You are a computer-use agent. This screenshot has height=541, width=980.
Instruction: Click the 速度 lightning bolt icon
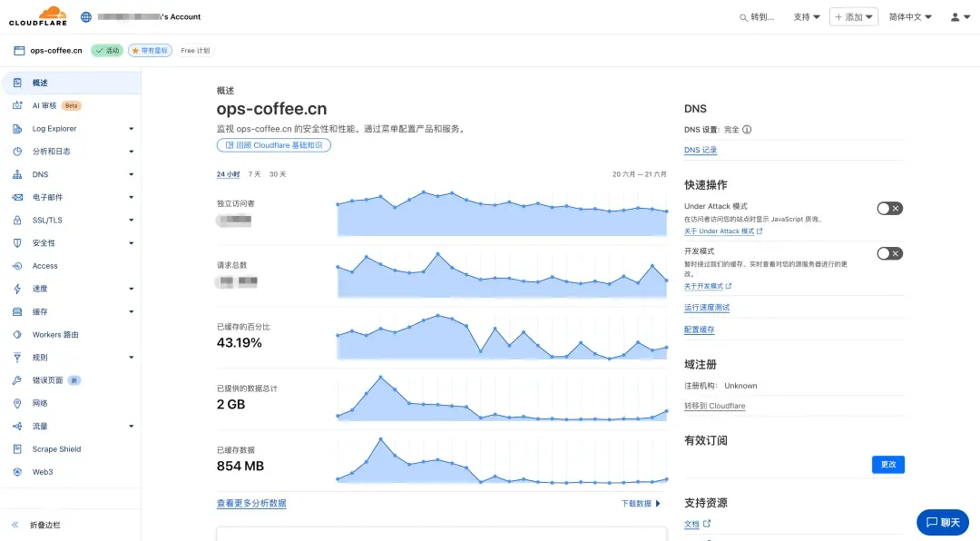[17, 289]
